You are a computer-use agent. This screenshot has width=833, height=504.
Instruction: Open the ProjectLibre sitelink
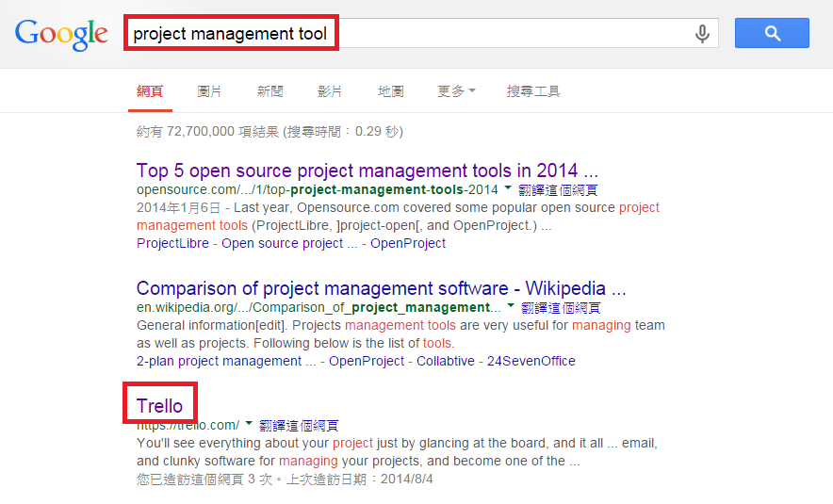click(172, 243)
